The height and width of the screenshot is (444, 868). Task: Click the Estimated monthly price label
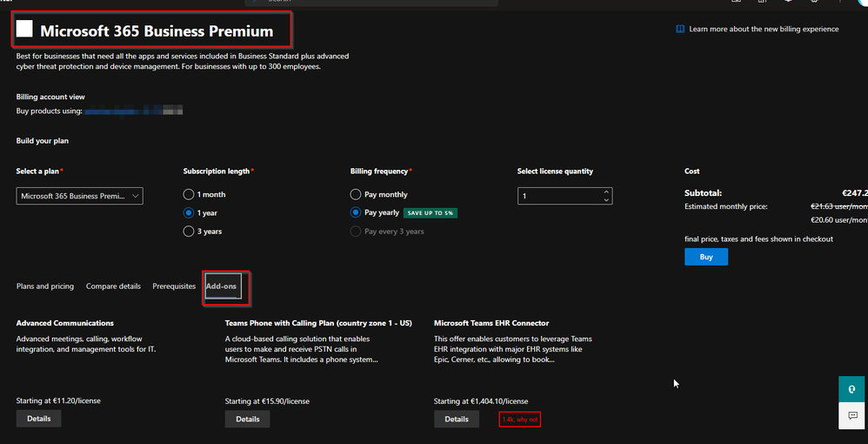[x=726, y=206]
